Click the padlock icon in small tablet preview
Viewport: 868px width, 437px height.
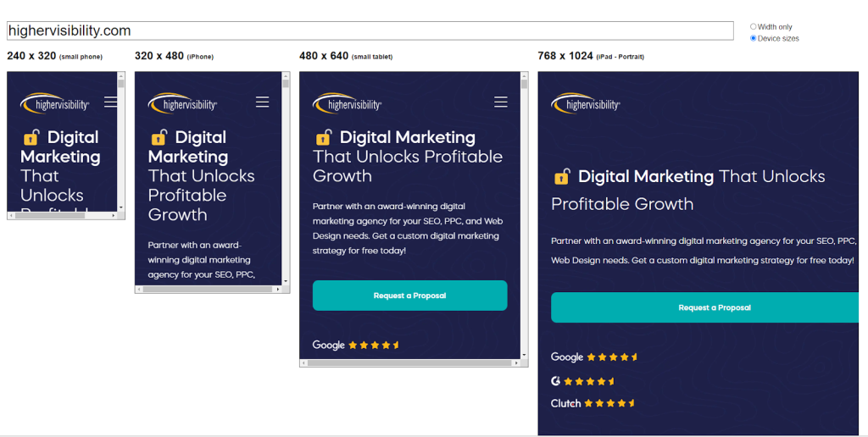(x=323, y=137)
